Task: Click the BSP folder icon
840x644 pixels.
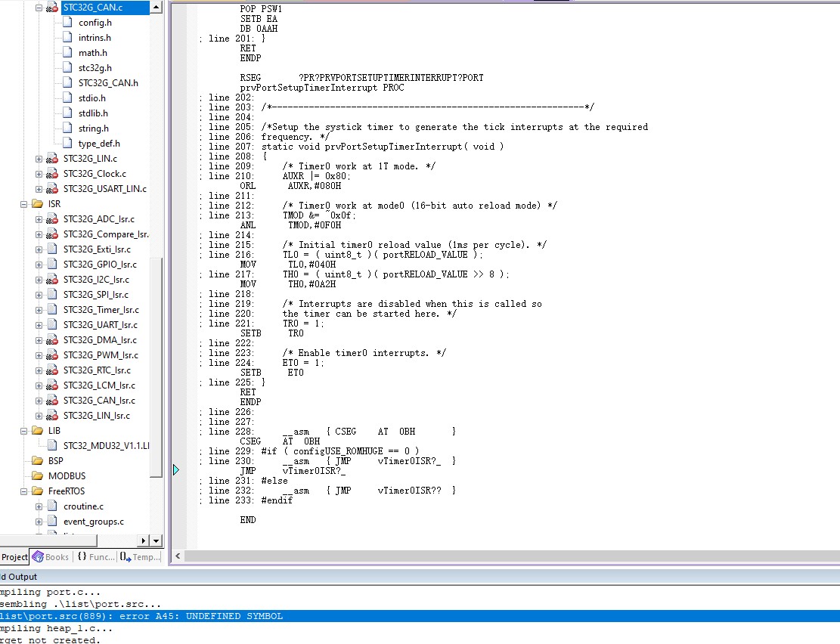Action: pos(38,461)
